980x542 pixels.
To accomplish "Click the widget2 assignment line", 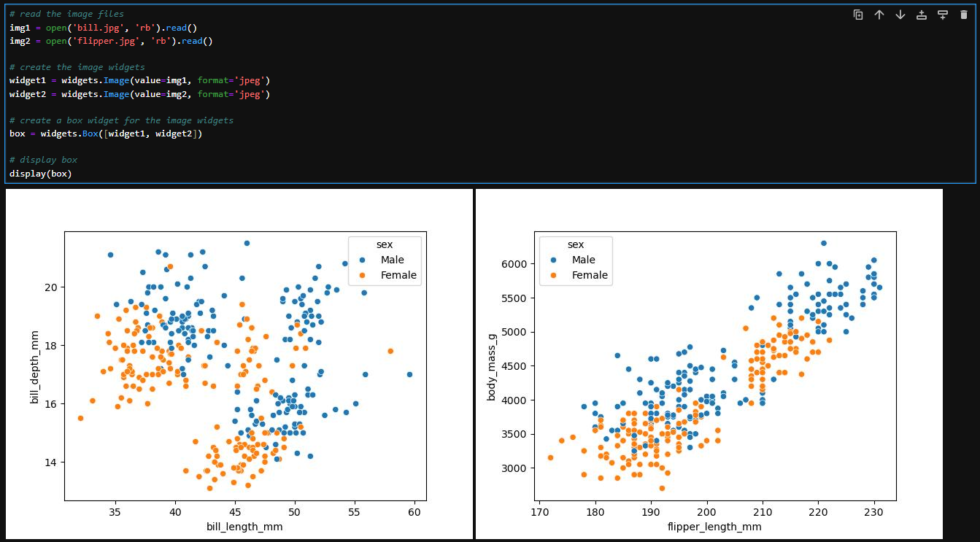I will pos(139,94).
